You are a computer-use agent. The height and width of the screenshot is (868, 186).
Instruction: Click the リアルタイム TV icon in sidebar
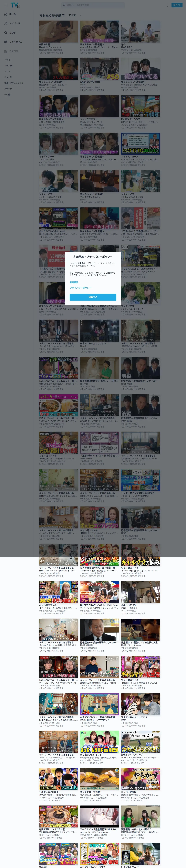(x=6, y=42)
